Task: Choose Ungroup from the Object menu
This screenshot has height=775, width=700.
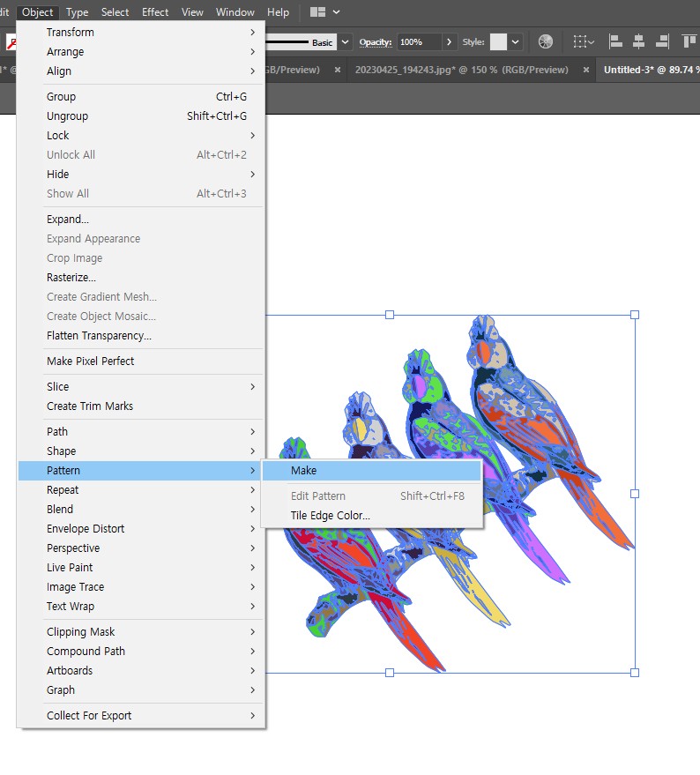Action: tap(141, 116)
